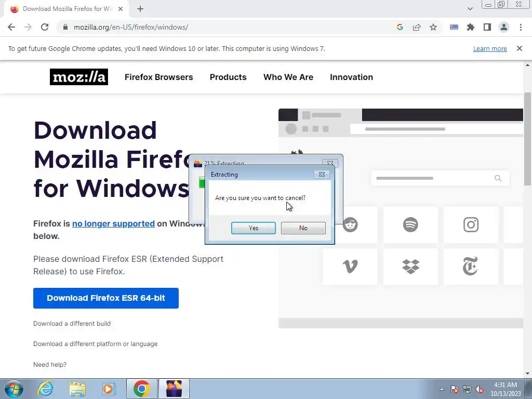
Task: Open 'Download a different build' link
Action: [x=72, y=323]
